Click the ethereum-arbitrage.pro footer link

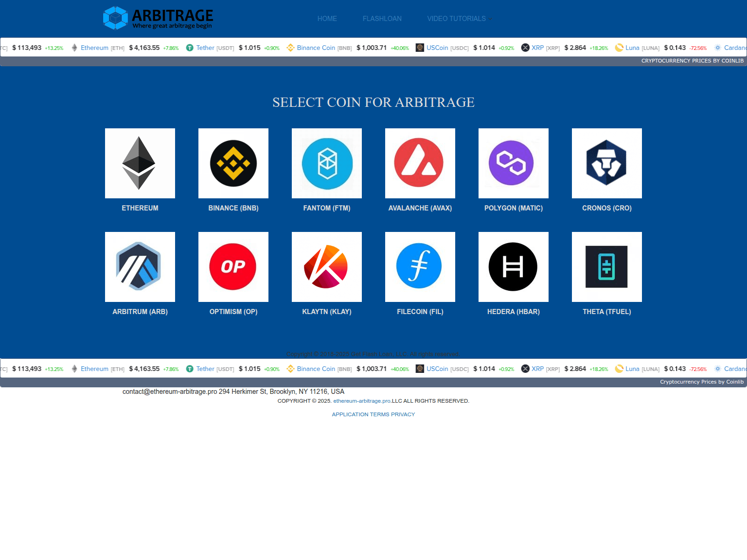tap(362, 401)
